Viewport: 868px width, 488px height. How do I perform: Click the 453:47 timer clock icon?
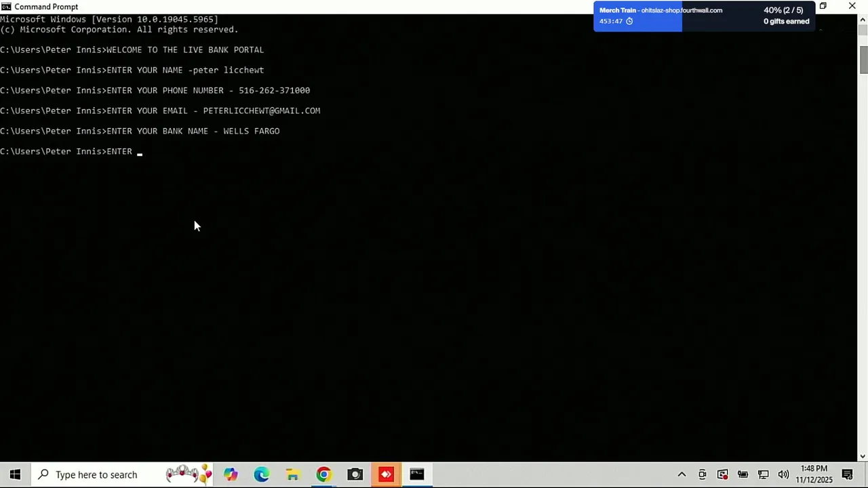(629, 21)
